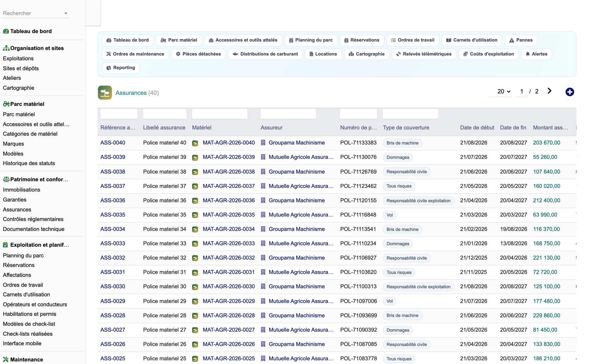589x364 pixels.
Task: Click policy number POL-71113541
Action: point(358,229)
